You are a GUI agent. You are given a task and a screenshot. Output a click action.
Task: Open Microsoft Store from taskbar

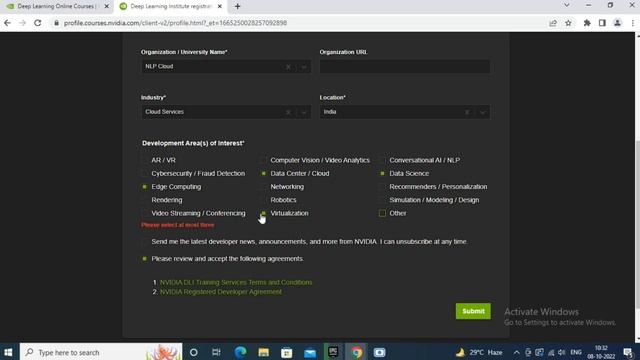coord(287,352)
